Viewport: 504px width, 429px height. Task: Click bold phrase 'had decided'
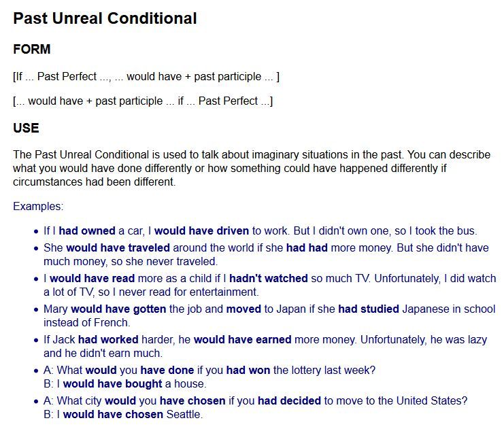point(289,400)
